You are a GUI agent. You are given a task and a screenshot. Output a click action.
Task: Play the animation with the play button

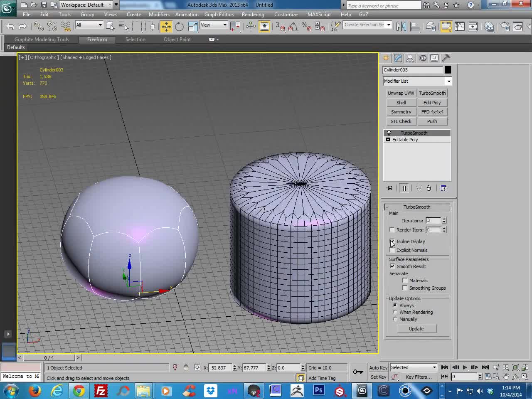coord(465,367)
